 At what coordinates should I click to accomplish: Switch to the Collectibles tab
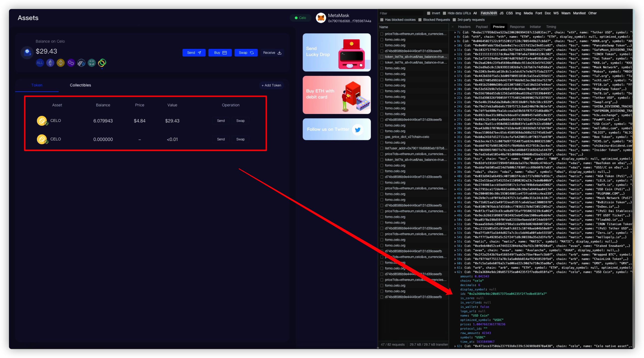pyautogui.click(x=80, y=85)
